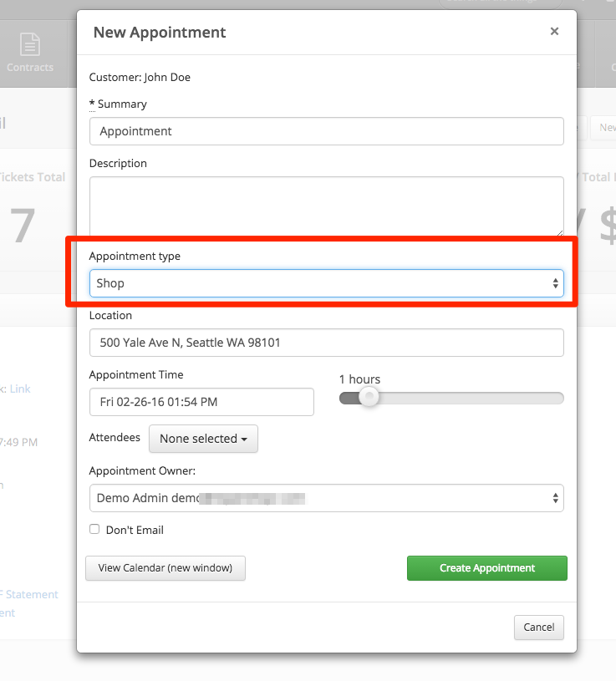Click the Contracts document icon

(x=30, y=43)
